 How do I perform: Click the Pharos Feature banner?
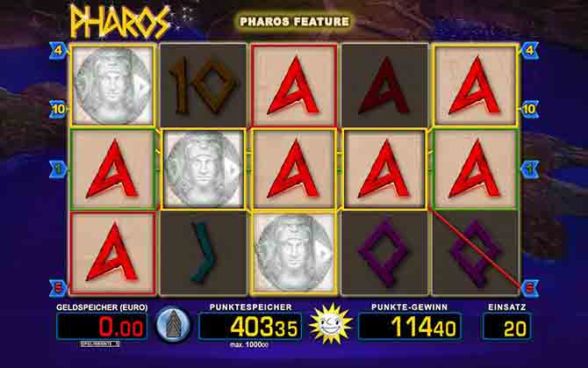pyautogui.click(x=294, y=22)
